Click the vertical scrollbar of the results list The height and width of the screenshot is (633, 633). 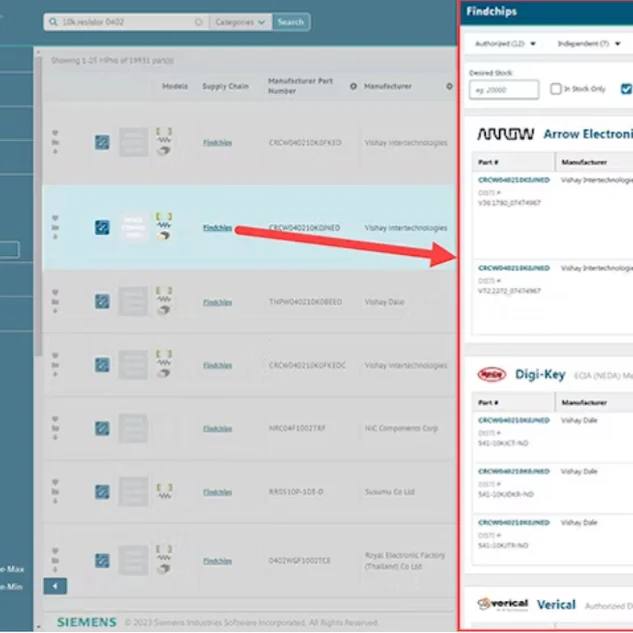tap(38, 206)
